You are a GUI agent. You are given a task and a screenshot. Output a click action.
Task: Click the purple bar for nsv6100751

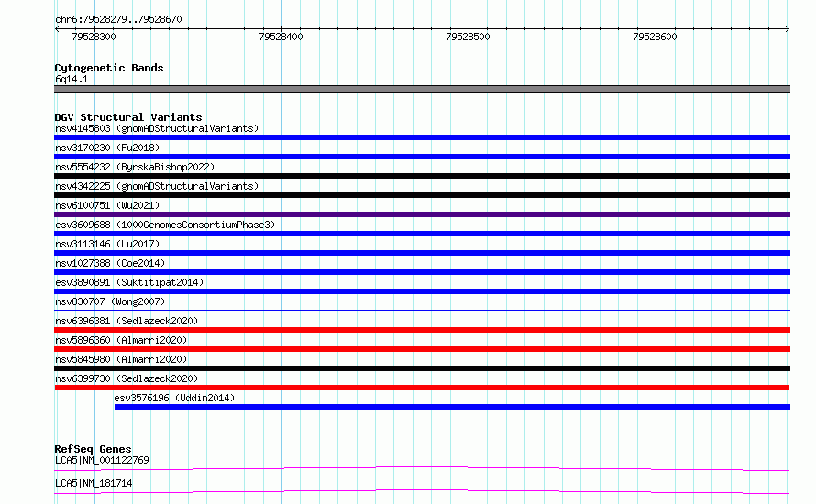pyautogui.click(x=422, y=214)
